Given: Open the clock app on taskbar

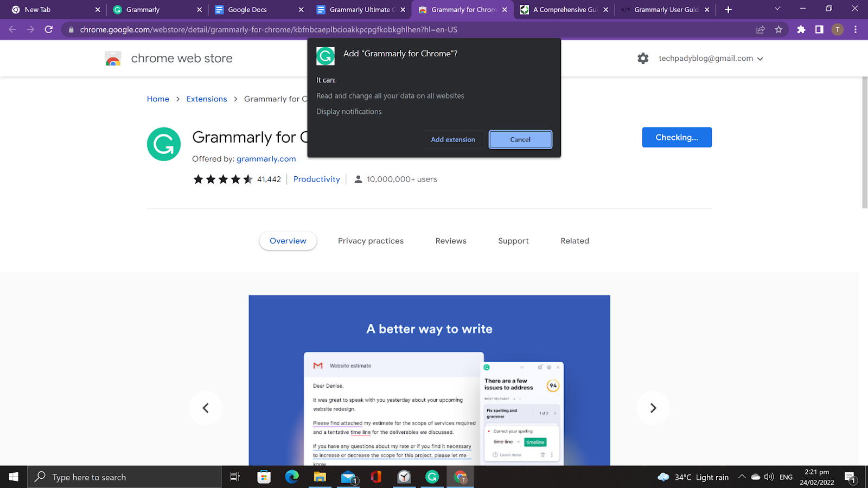Looking at the screenshot, I should click(x=404, y=477).
